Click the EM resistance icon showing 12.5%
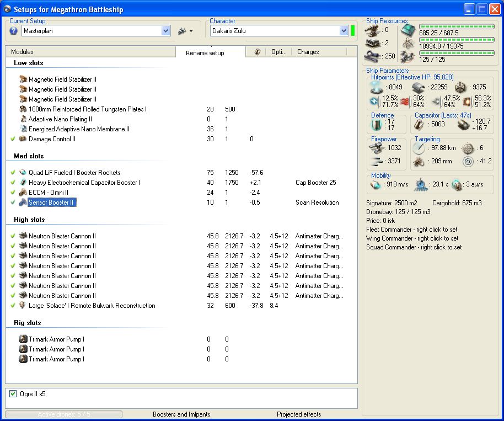Viewport: 504px width, 421px height. click(374, 102)
